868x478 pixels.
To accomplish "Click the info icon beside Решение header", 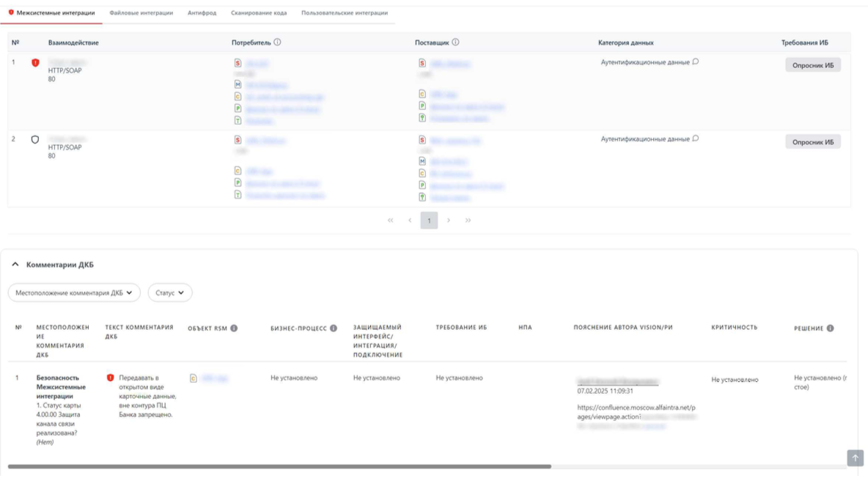I will click(x=831, y=328).
